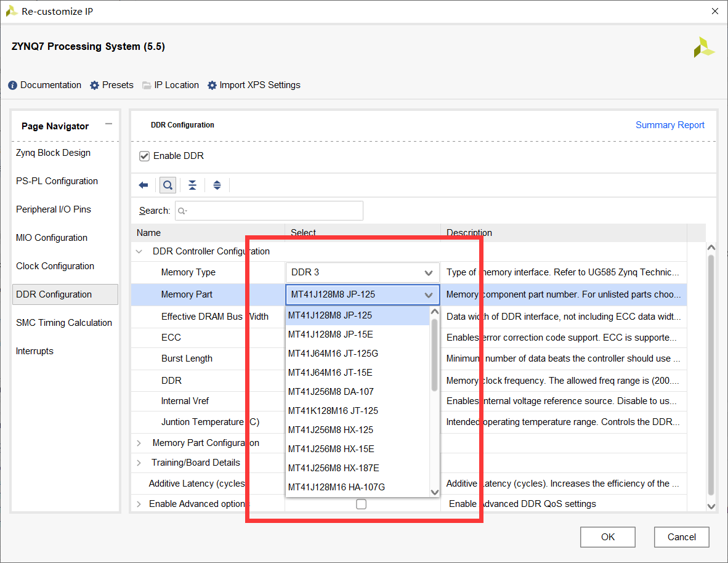Go to Zynq Block Design page

[54, 153]
